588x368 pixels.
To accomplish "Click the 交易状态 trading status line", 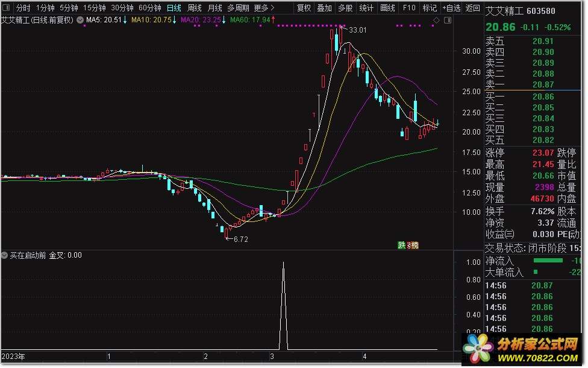I will click(x=533, y=248).
